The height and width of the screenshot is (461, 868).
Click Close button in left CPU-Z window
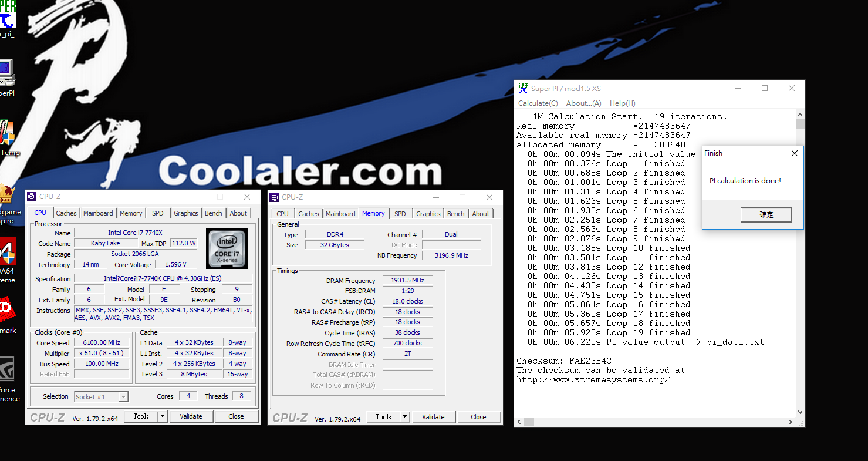236,416
